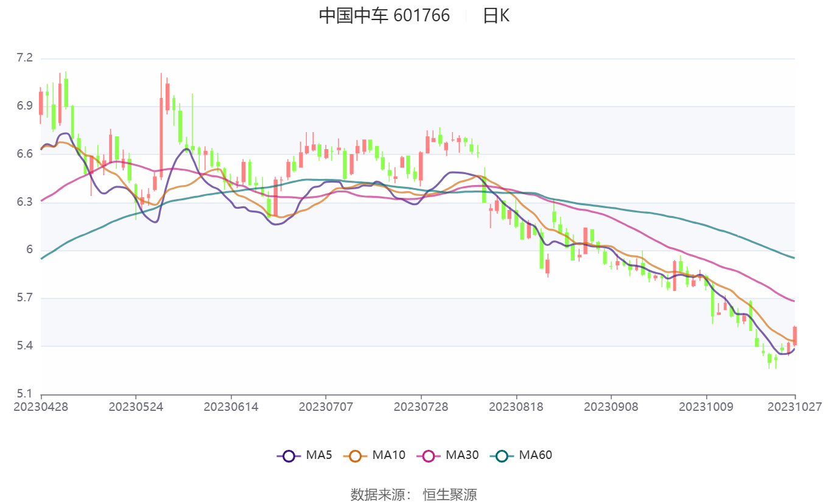
Task: Click the MA10 legend text label
Action: tap(388, 455)
